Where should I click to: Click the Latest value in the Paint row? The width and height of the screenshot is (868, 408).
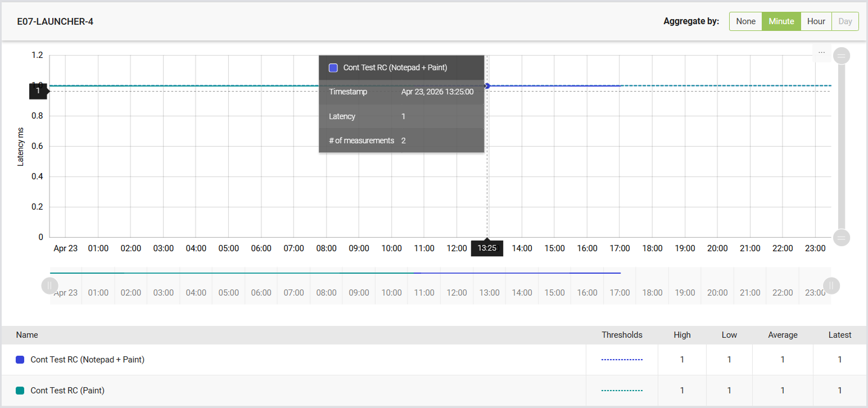(840, 391)
